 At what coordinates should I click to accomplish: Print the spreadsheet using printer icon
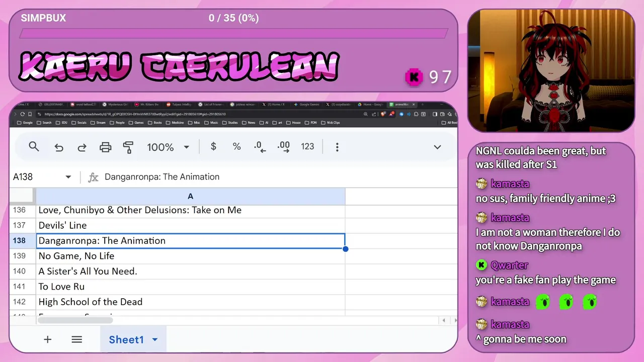(105, 147)
